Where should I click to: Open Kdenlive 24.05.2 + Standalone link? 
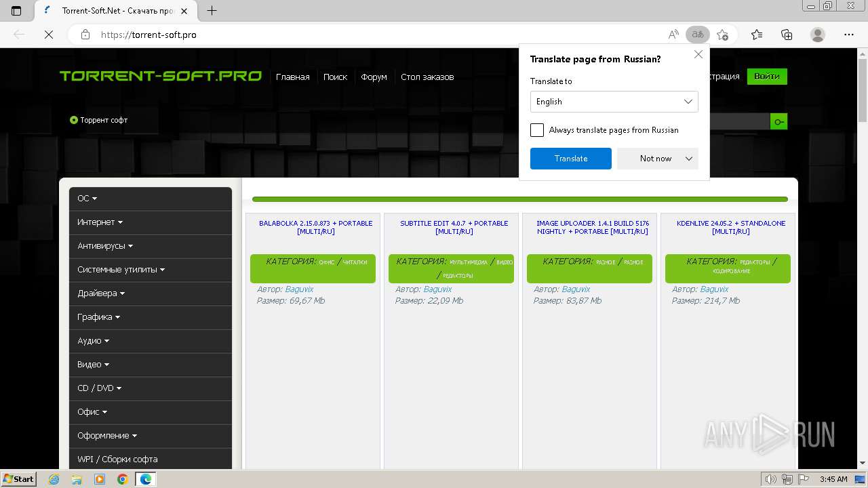[x=731, y=227]
